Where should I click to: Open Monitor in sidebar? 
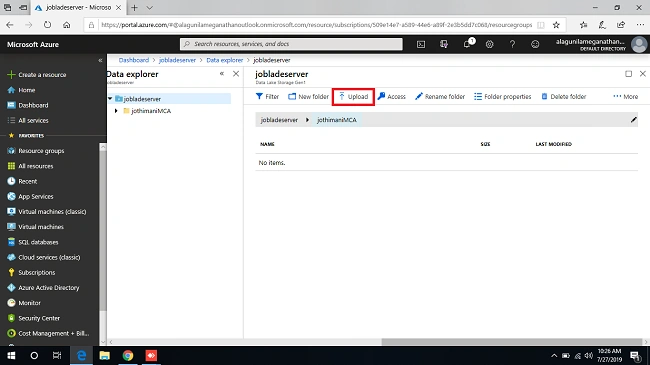point(24,303)
